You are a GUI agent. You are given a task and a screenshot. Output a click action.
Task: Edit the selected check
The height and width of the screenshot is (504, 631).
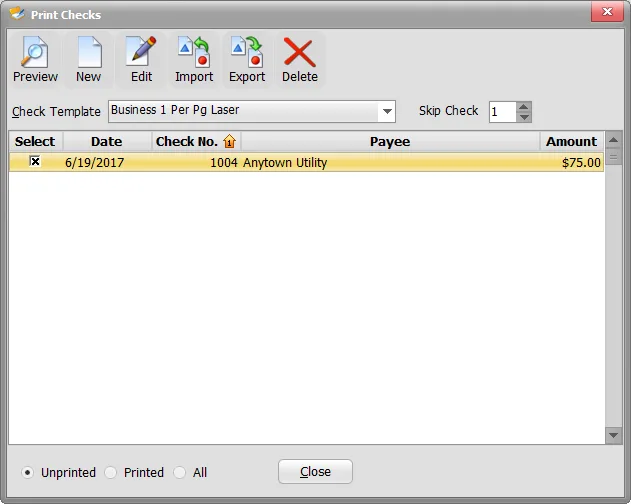point(141,60)
